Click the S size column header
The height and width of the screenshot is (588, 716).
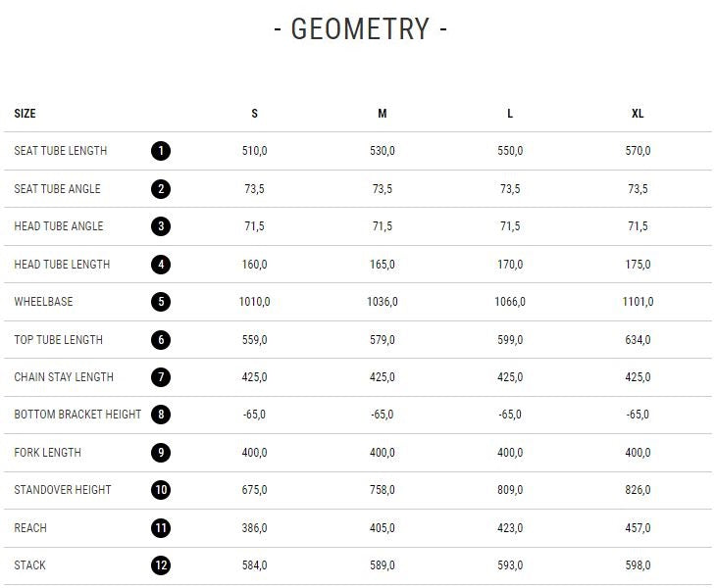[255, 114]
